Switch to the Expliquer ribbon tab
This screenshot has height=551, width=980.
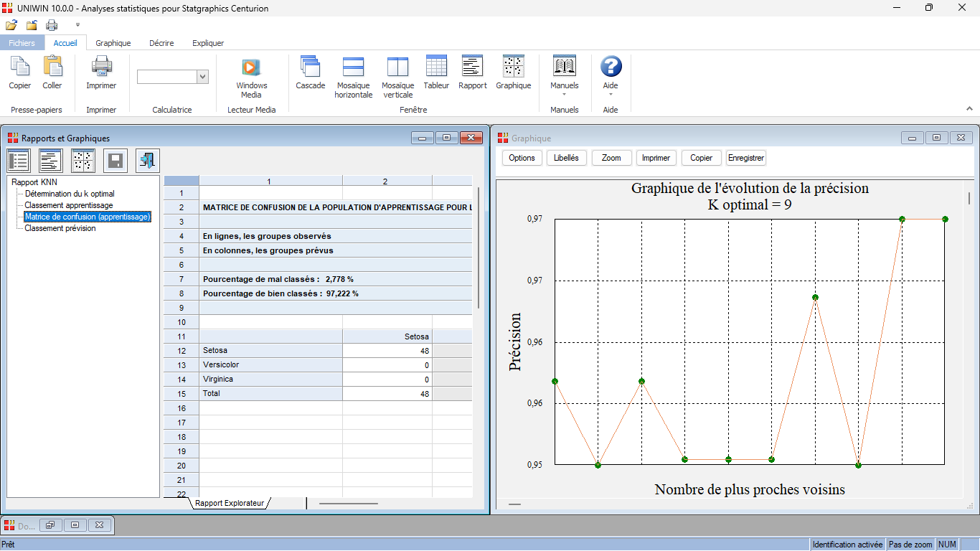click(208, 43)
